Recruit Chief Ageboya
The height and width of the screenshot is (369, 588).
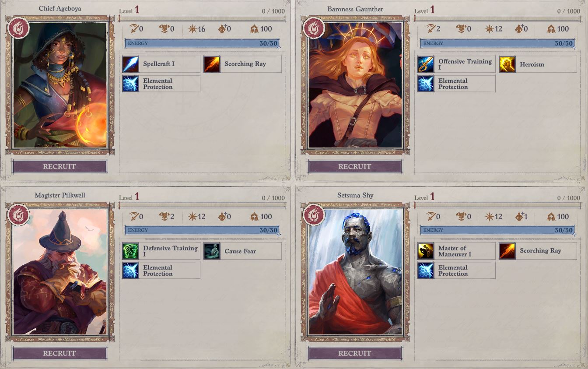point(59,167)
